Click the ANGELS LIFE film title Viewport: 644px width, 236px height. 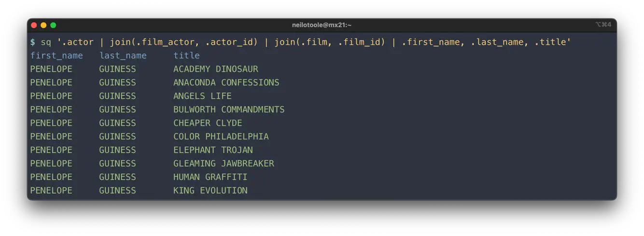coord(202,96)
